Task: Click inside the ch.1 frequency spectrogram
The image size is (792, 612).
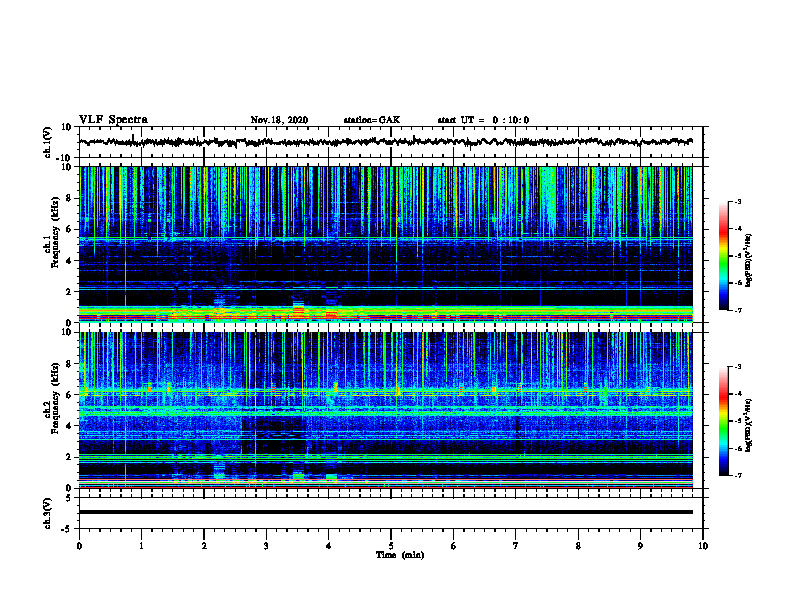Action: 386,244
